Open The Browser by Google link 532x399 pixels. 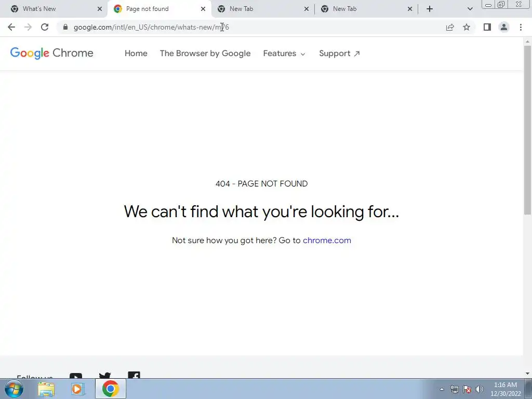205,54
